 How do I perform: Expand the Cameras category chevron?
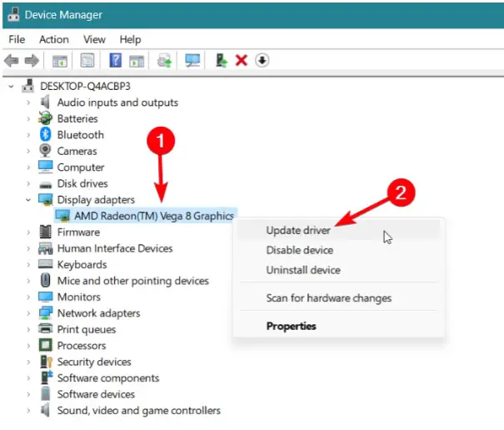(x=28, y=151)
